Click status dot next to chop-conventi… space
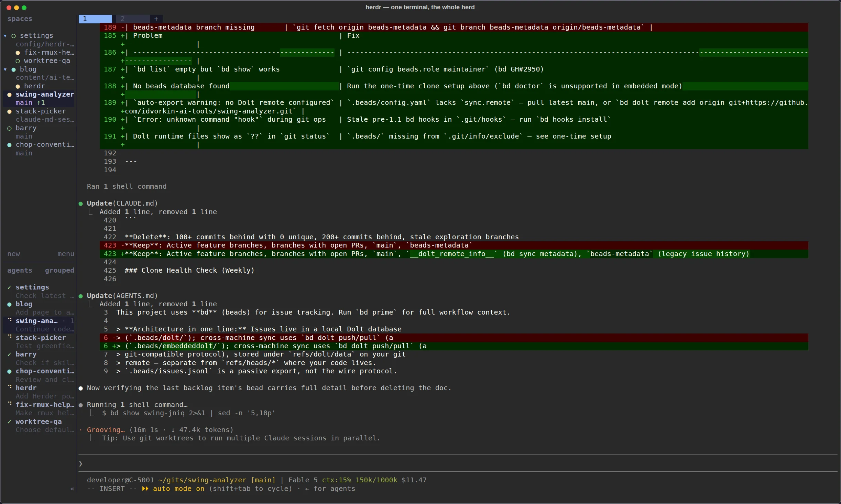 click(x=9, y=145)
